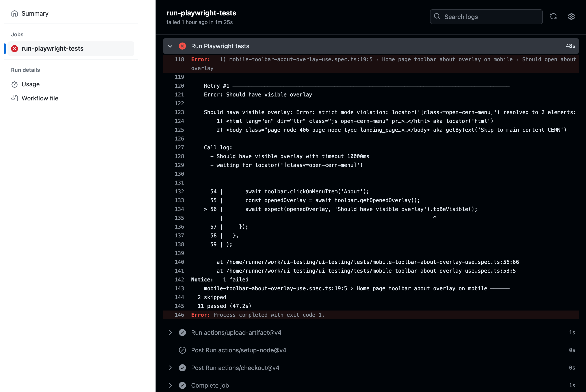
Task: Click the usage clock icon in Run details
Action: pyautogui.click(x=14, y=84)
